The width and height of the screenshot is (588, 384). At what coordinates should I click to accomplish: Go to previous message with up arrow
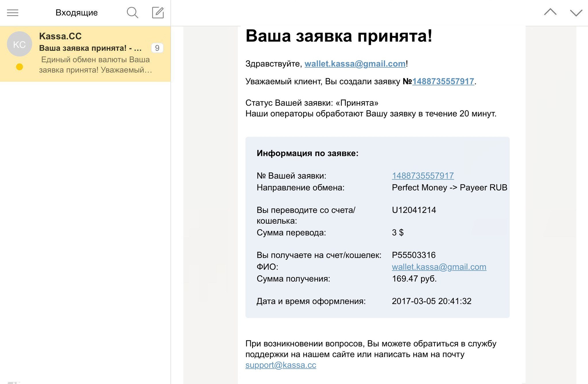pyautogui.click(x=550, y=12)
